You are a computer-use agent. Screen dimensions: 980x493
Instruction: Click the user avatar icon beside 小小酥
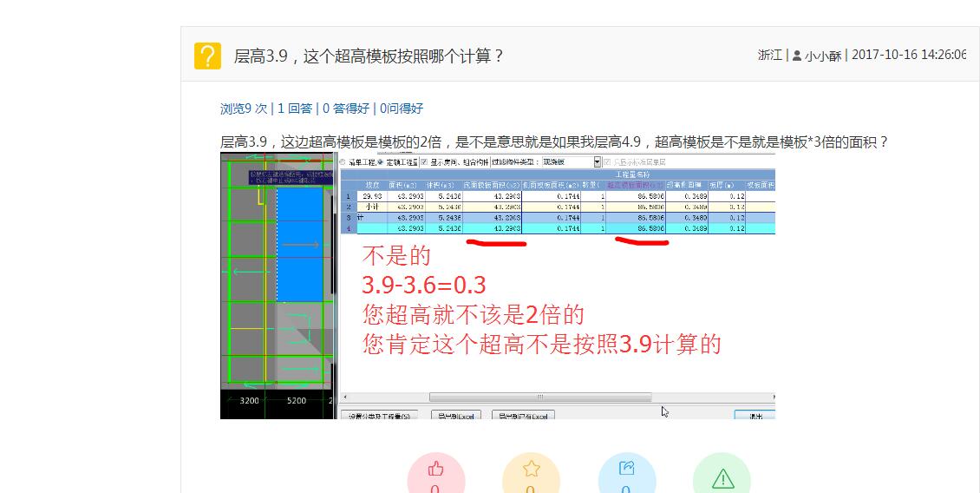[797, 56]
